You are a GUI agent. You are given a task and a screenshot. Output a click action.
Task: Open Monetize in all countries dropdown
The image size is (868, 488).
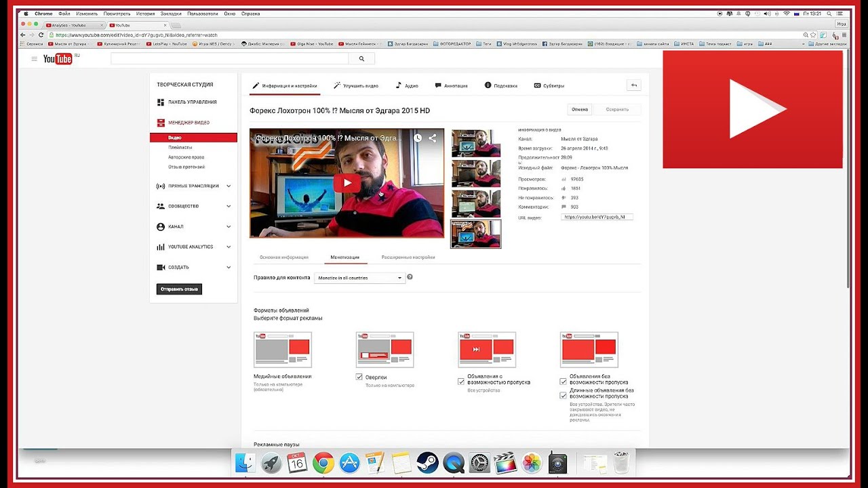(359, 278)
